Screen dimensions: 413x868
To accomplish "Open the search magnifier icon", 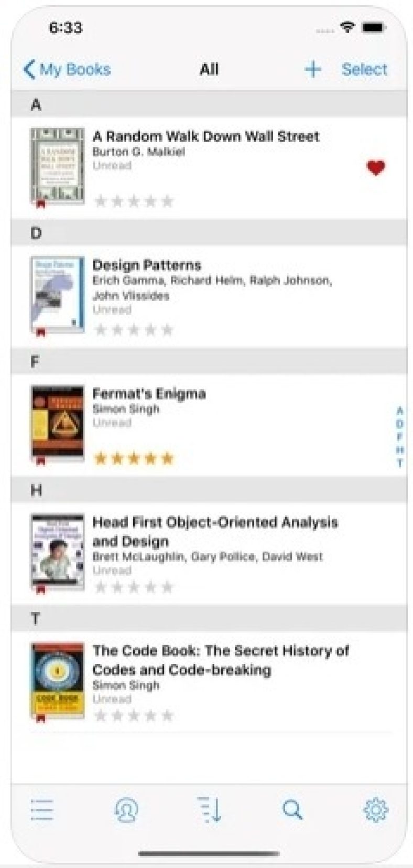I will [292, 810].
